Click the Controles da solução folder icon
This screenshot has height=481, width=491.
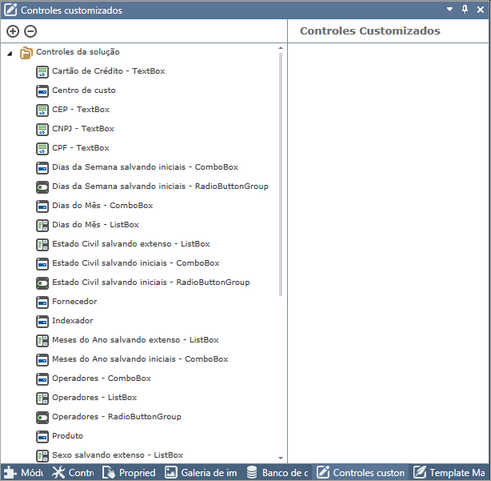tap(26, 53)
